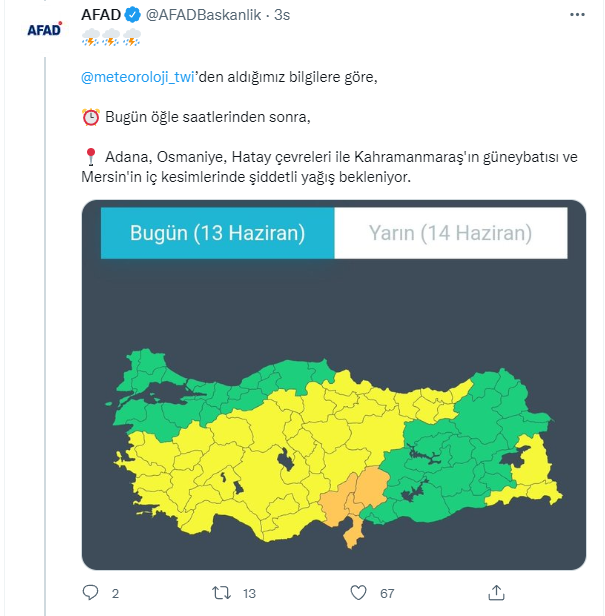Like the tweet with the heart icon
605x616 pixels.
click(x=359, y=593)
